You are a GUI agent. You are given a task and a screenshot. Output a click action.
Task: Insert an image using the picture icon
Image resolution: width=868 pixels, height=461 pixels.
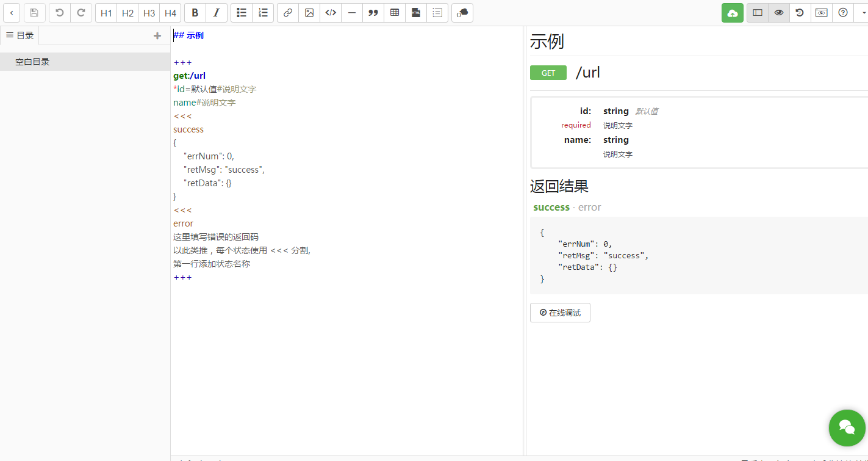pyautogui.click(x=309, y=13)
